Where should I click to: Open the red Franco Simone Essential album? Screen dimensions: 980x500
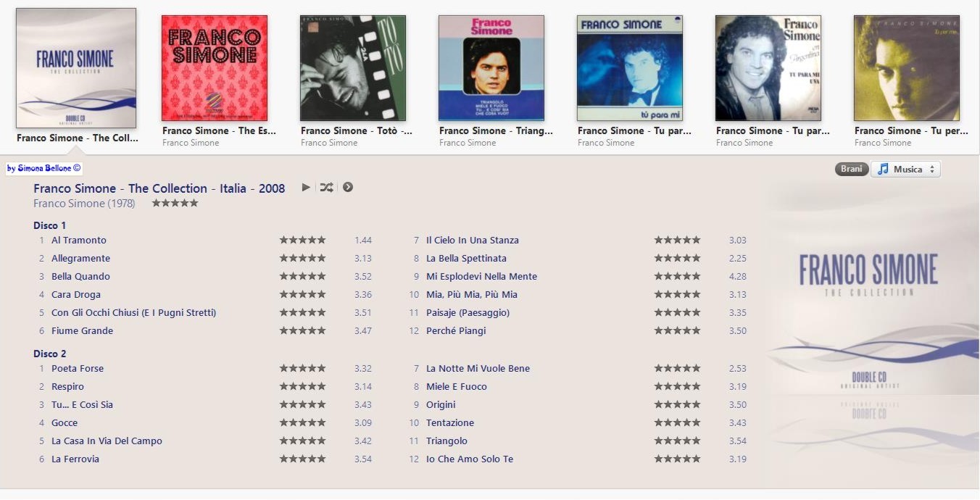tap(215, 68)
